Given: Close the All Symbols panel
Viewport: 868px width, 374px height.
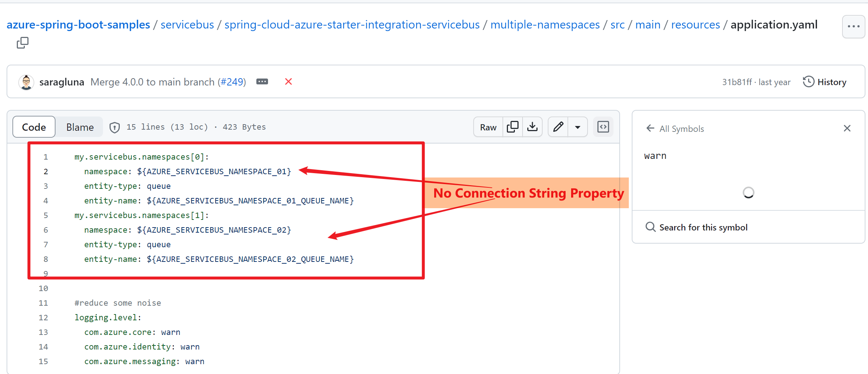Looking at the screenshot, I should tap(847, 128).
